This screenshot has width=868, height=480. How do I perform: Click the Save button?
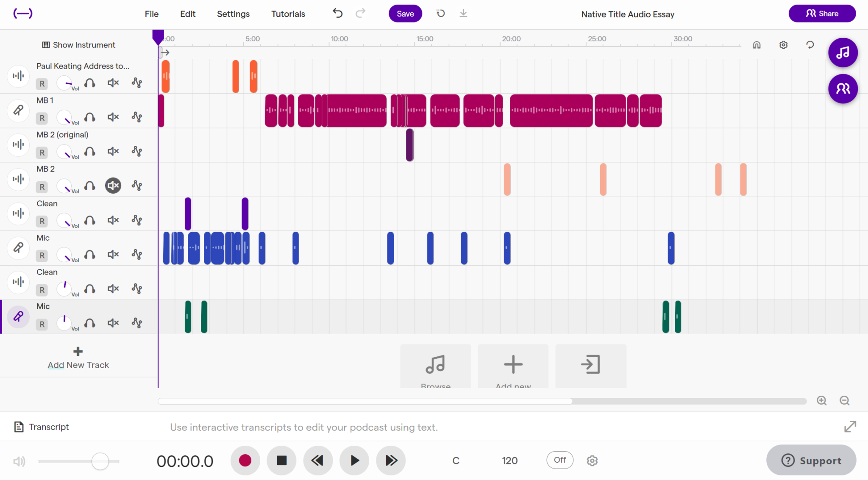click(405, 14)
